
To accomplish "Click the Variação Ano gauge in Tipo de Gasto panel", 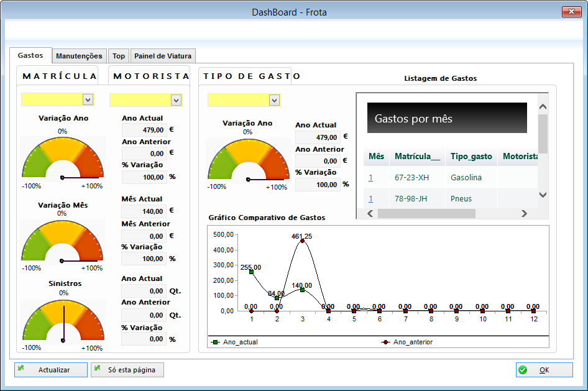I will (x=248, y=160).
